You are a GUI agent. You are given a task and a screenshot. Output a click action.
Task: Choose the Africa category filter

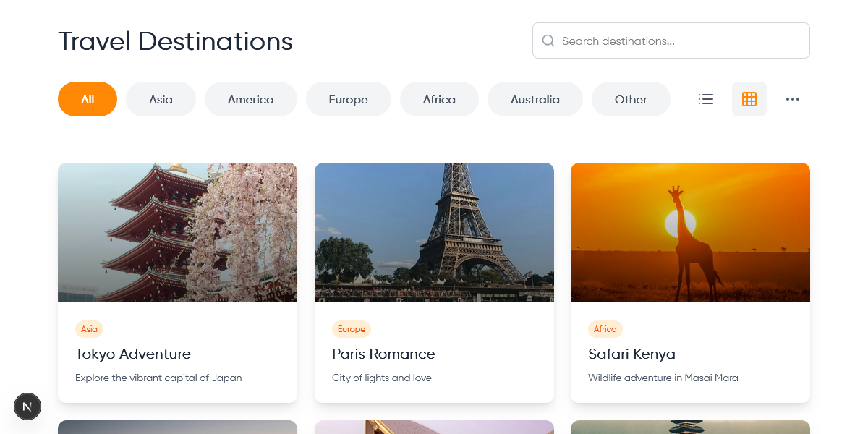439,99
